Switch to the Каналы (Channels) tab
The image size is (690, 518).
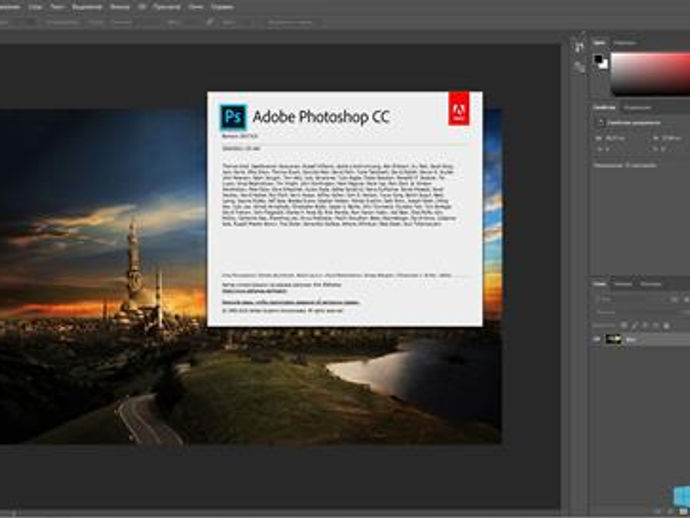click(x=623, y=284)
